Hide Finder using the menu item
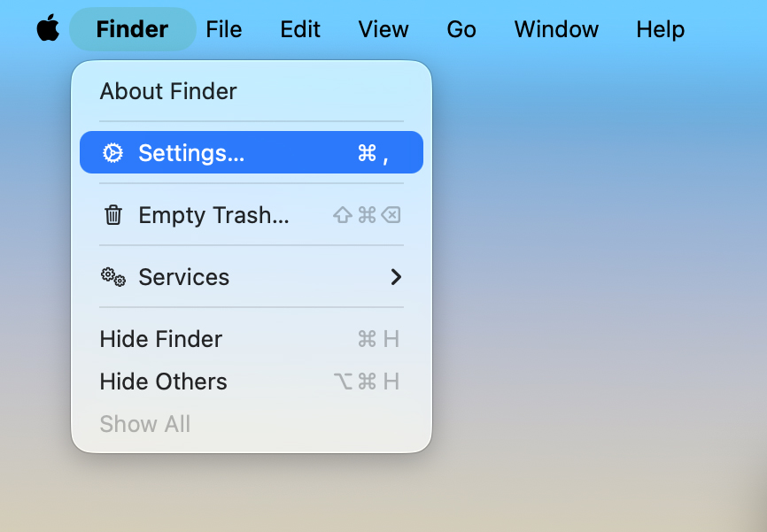 pyautogui.click(x=161, y=339)
